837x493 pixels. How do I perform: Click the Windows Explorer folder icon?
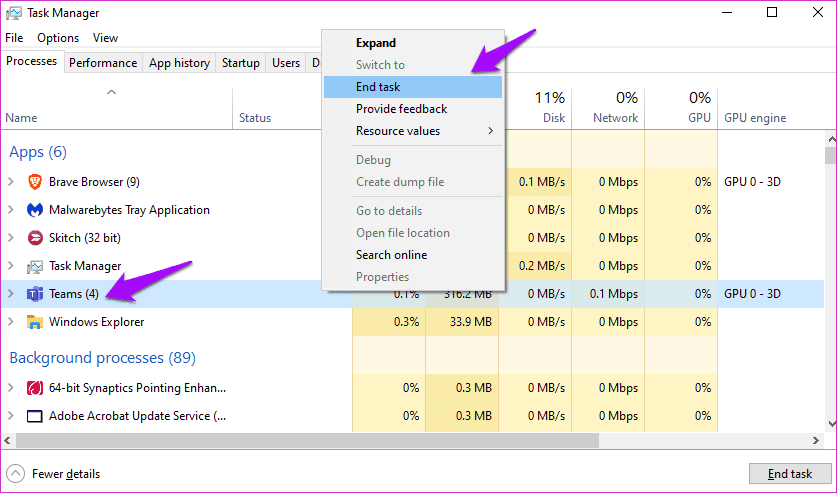[34, 322]
